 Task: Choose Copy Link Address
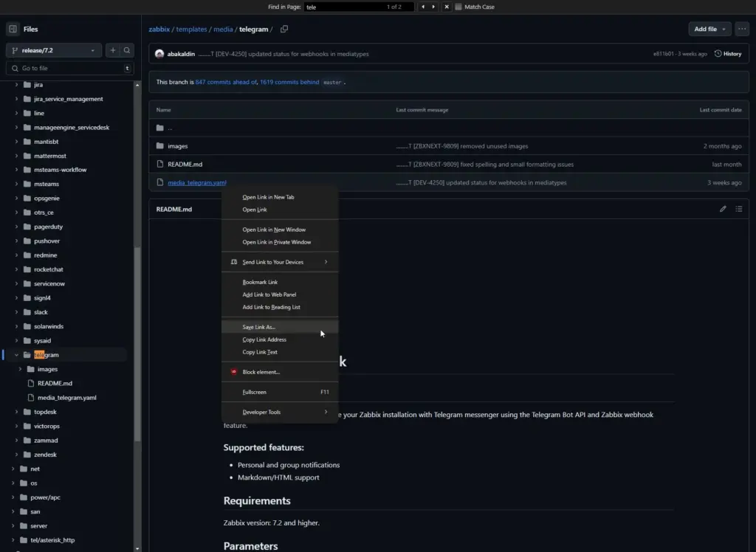280,339
